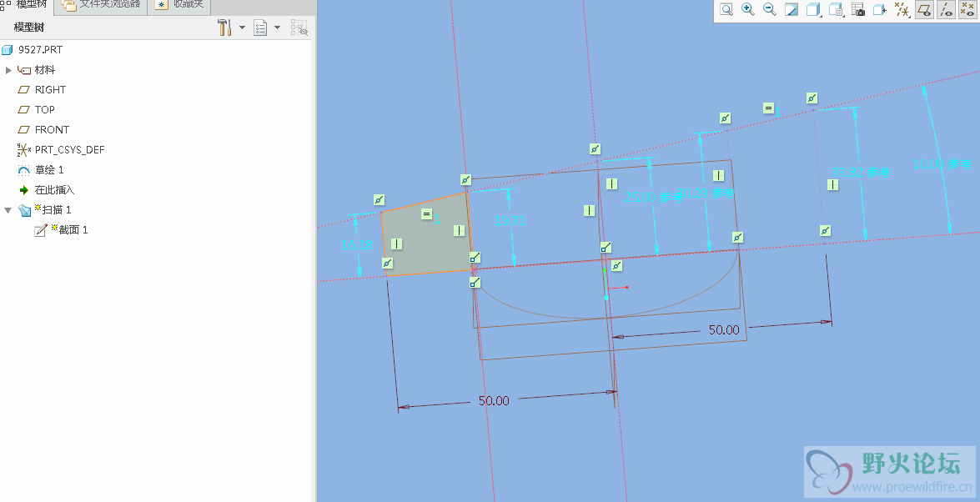Click equal constraint symbol inside shaded quadrilateral
Viewport: 980px width, 502px height.
[426, 213]
